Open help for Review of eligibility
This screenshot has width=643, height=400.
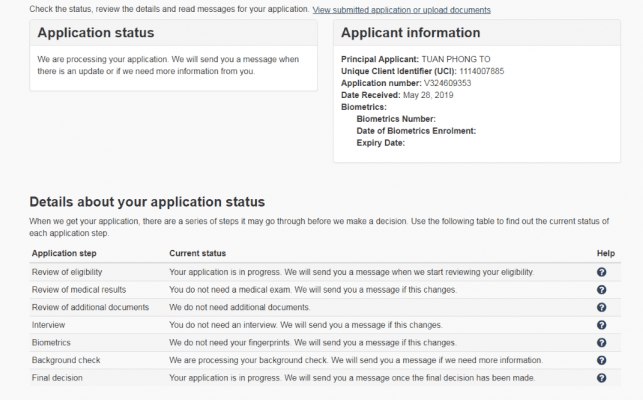click(x=601, y=272)
